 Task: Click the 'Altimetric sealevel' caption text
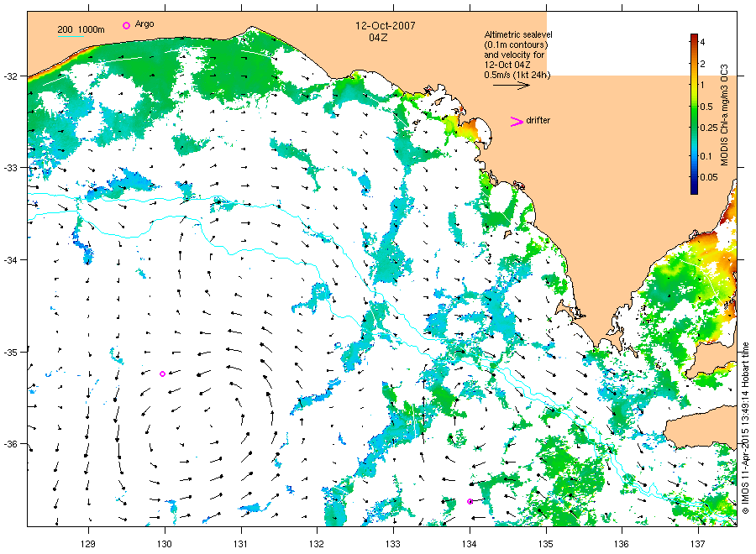(x=518, y=34)
